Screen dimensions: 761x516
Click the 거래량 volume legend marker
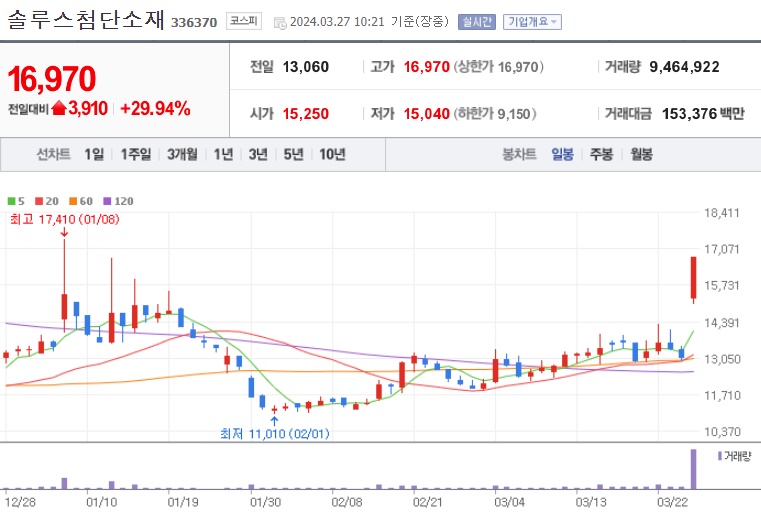[720, 456]
